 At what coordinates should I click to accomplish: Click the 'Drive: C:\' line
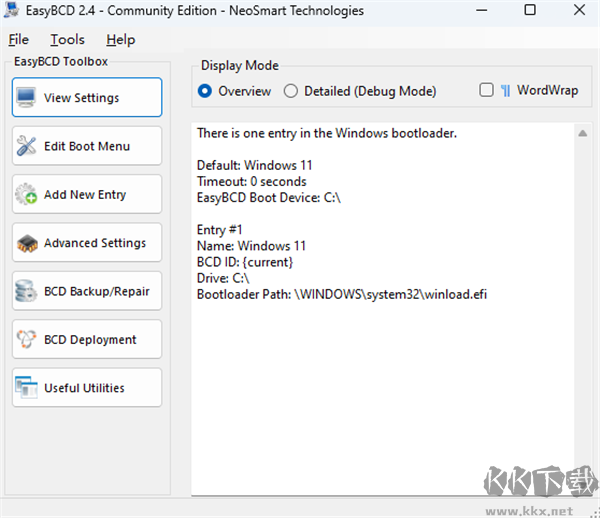pyautogui.click(x=223, y=278)
